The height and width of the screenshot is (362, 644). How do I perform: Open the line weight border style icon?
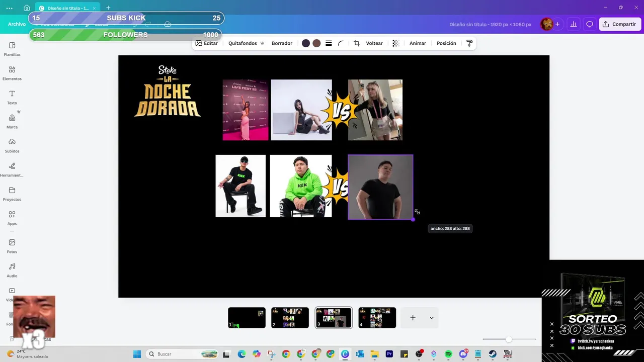pos(329,43)
